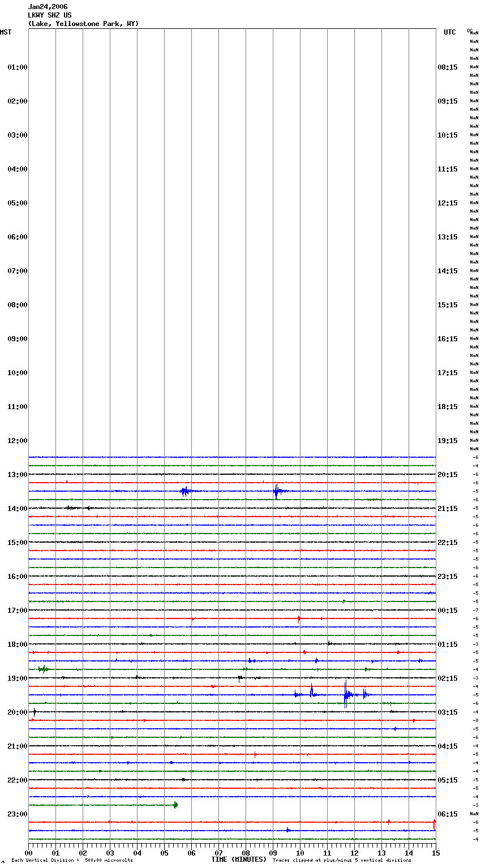Click the black spike at the start of the 20:00 trace
This screenshot has height=868, width=481.
(35, 712)
